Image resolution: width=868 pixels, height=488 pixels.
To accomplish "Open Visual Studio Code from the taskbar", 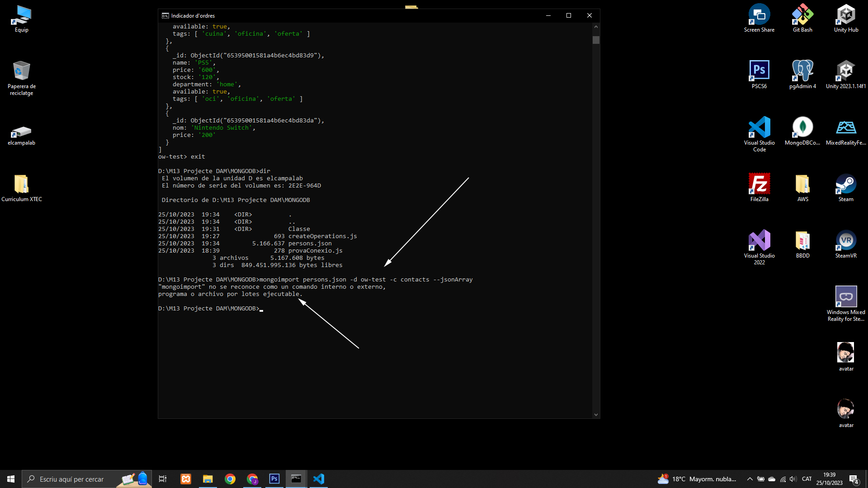I will [x=319, y=479].
